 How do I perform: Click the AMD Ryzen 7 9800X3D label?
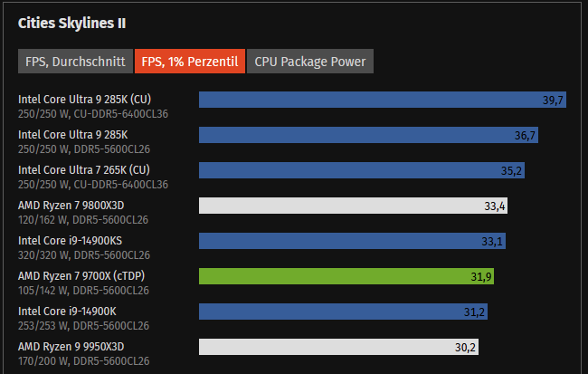click(x=71, y=206)
